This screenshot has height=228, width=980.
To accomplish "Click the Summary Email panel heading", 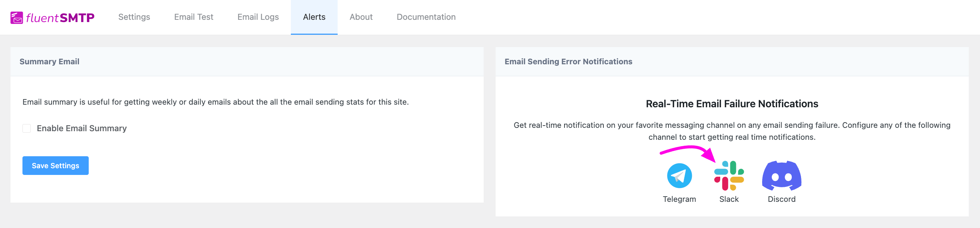I will [49, 62].
